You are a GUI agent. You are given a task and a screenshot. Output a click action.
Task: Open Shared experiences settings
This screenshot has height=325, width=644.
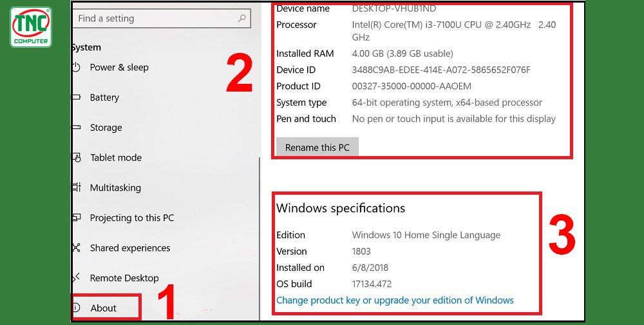(x=130, y=248)
